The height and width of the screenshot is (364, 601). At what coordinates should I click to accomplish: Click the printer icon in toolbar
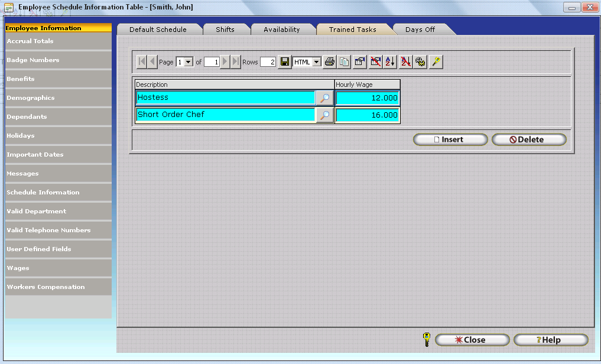point(330,62)
